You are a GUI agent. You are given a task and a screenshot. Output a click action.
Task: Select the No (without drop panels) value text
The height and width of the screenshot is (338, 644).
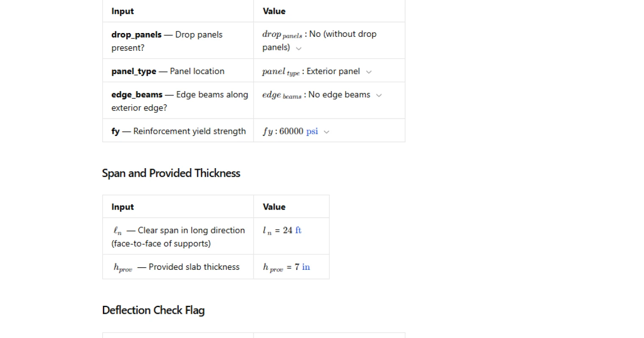342,34
